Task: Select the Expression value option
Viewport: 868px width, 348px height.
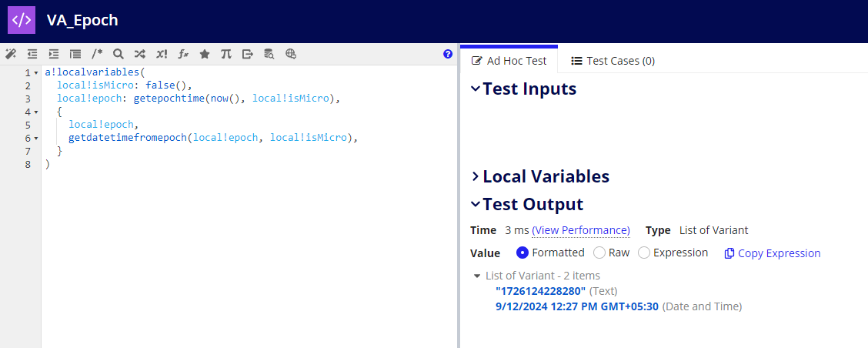Action: pyautogui.click(x=645, y=253)
